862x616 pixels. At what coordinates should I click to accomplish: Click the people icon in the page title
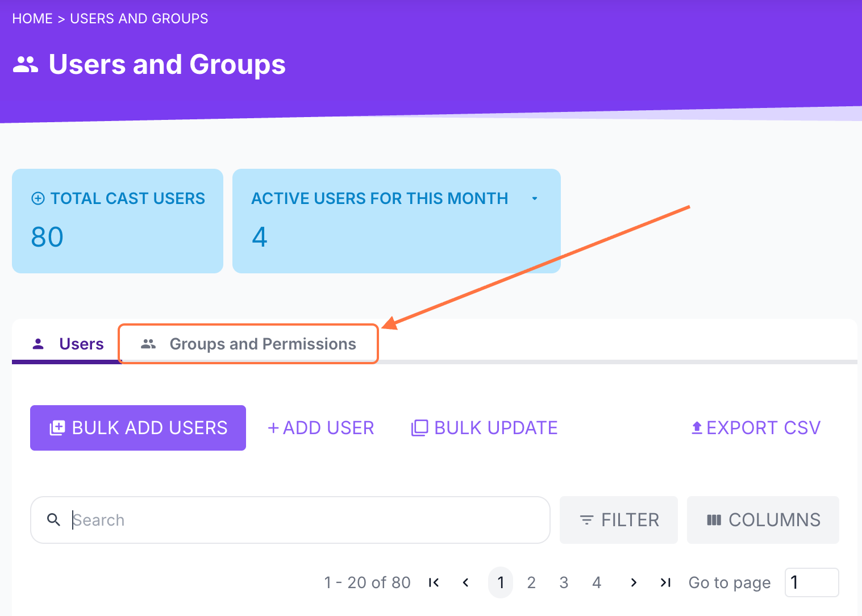point(26,65)
